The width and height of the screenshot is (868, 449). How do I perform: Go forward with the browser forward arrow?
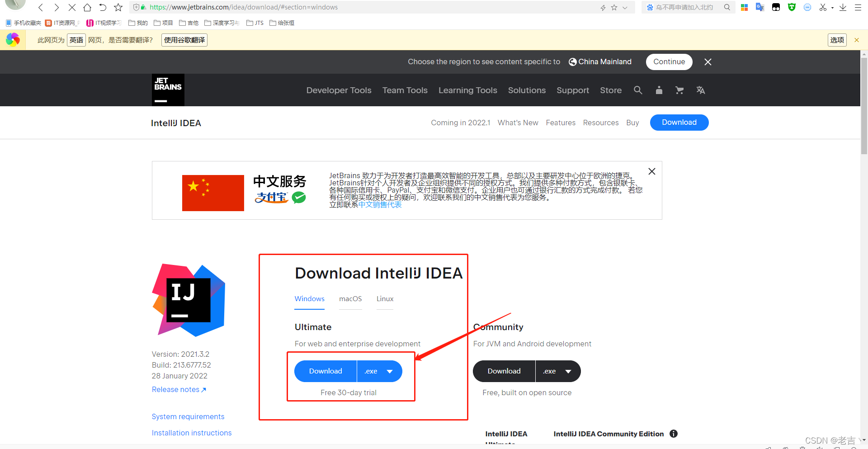56,7
